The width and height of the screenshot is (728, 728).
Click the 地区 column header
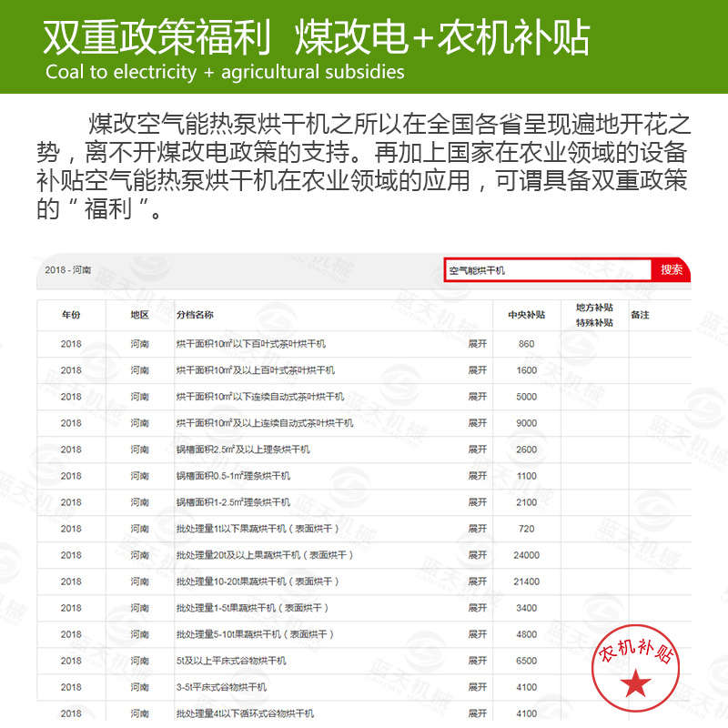point(139,315)
